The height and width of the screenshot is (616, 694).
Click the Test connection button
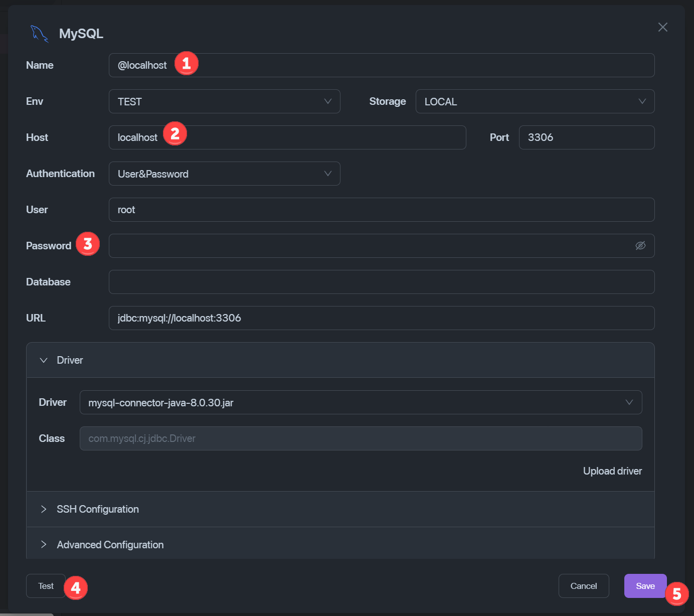(46, 586)
